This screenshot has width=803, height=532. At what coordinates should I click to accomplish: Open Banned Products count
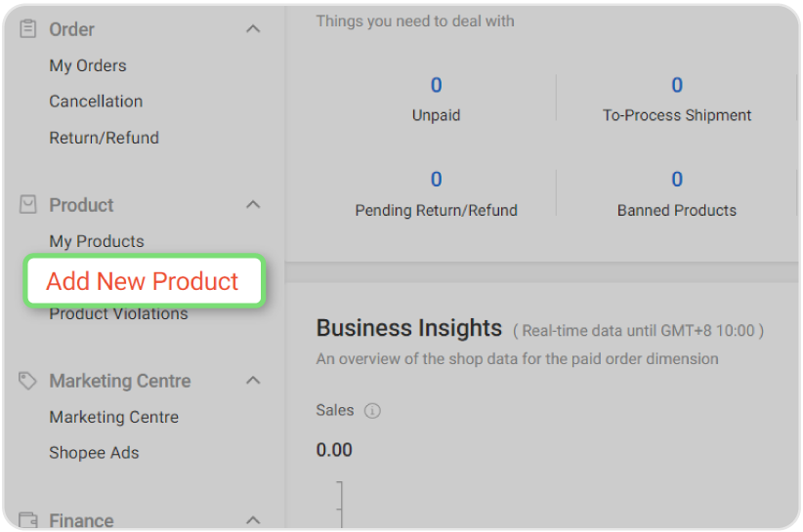pos(677,180)
